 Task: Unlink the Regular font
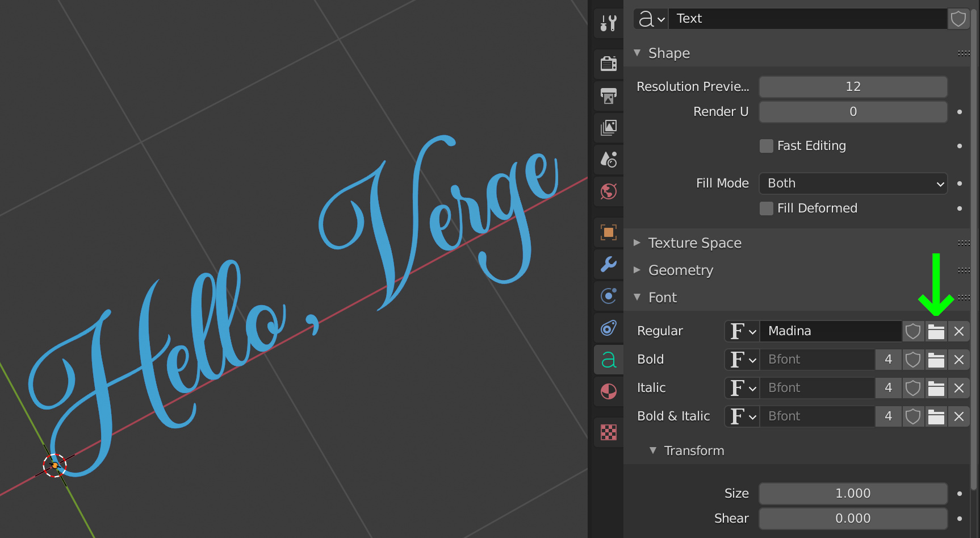pyautogui.click(x=958, y=331)
